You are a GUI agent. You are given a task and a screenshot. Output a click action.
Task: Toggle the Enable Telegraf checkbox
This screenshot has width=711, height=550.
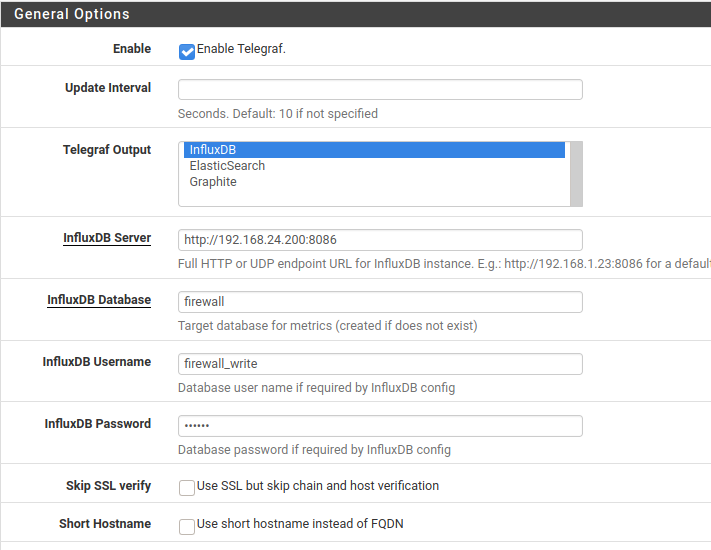187,52
